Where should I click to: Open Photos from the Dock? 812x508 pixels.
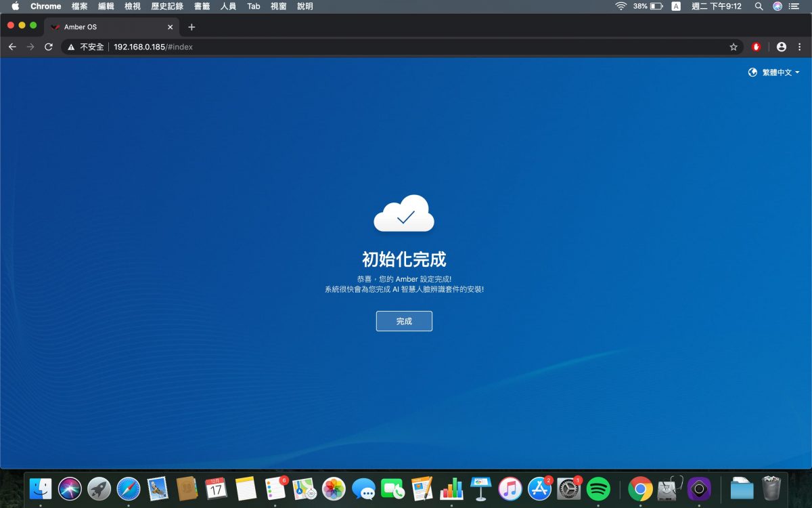click(x=334, y=488)
